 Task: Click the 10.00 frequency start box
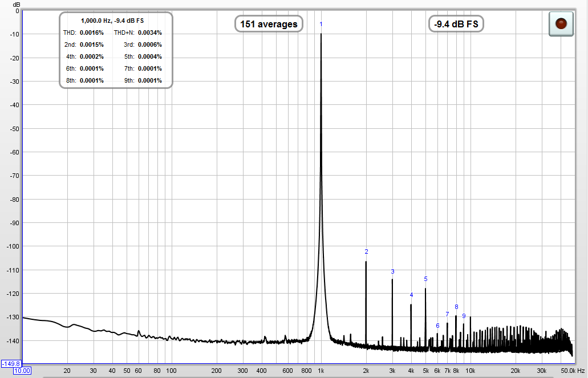[22, 371]
